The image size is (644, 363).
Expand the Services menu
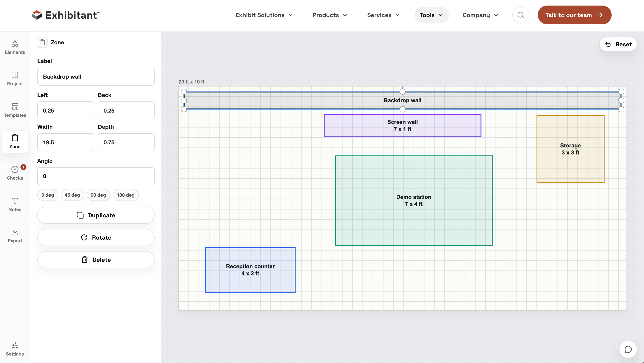(x=383, y=15)
